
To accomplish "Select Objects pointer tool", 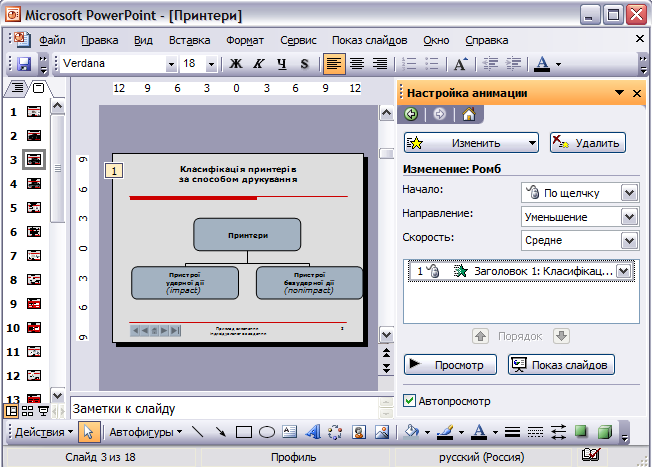I will (x=88, y=432).
